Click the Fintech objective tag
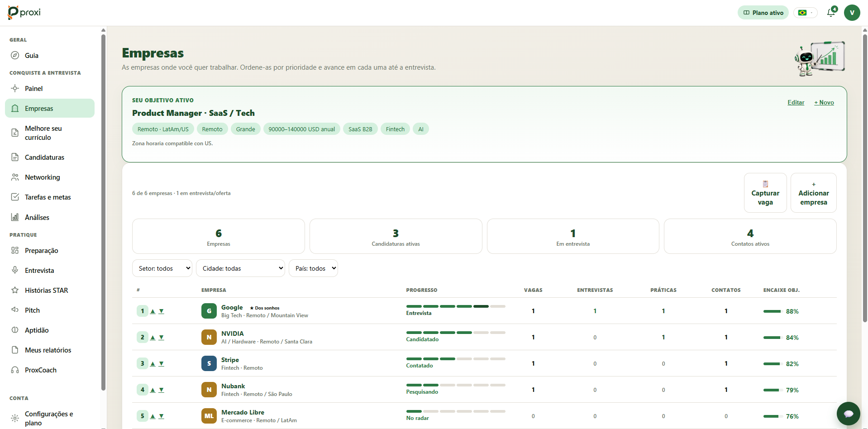Viewport: 868px width, 429px height. point(395,129)
